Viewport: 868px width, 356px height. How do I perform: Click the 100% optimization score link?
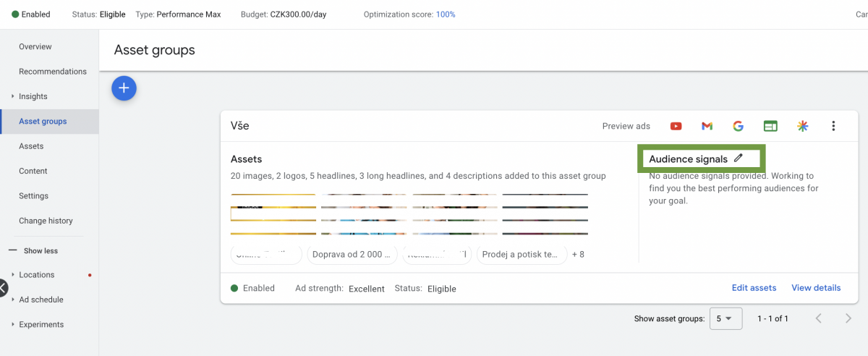click(446, 14)
